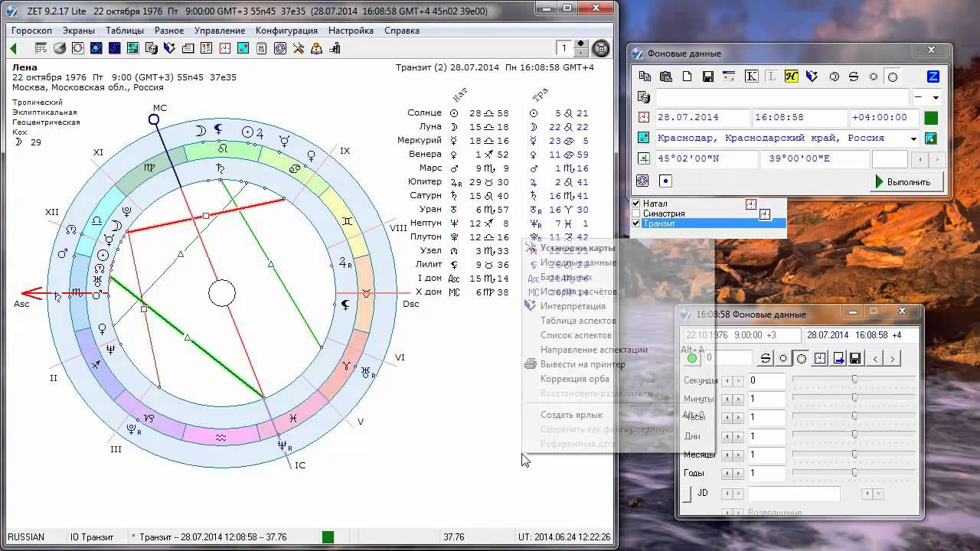Open the Таблицы menu
Image resolution: width=980 pixels, height=551 pixels.
(x=125, y=31)
